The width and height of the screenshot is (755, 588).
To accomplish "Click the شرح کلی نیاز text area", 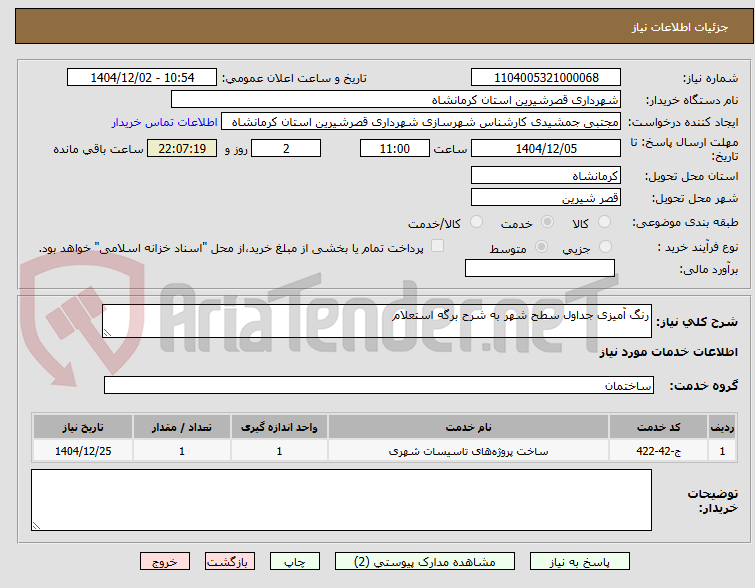I will [377, 321].
